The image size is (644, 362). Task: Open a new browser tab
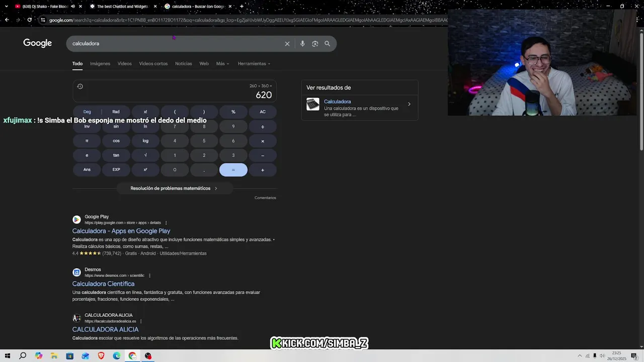click(x=242, y=7)
